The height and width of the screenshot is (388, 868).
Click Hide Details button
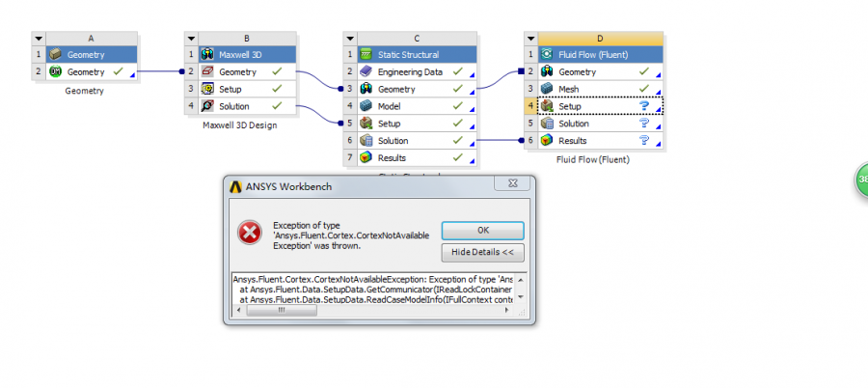coord(483,252)
